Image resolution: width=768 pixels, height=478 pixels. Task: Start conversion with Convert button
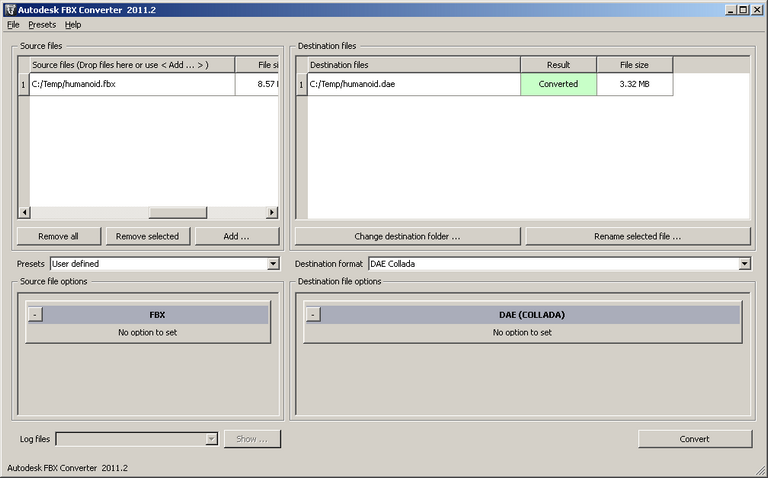(x=695, y=439)
